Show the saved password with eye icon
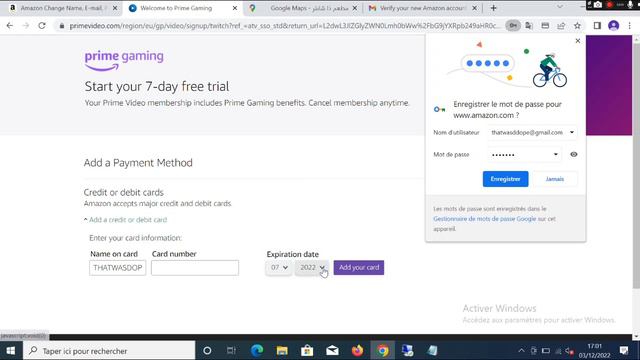The width and height of the screenshot is (640, 360). [573, 154]
